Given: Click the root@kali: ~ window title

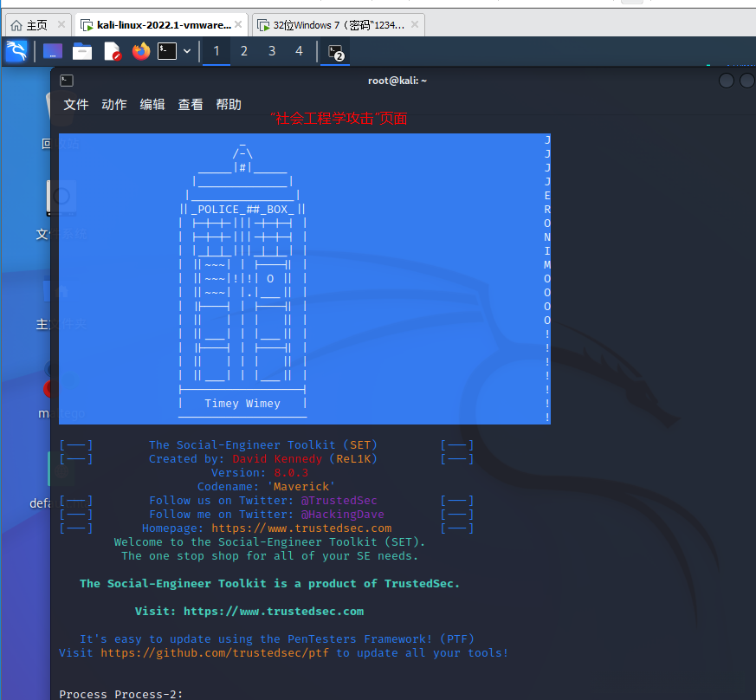Looking at the screenshot, I should pyautogui.click(x=397, y=81).
